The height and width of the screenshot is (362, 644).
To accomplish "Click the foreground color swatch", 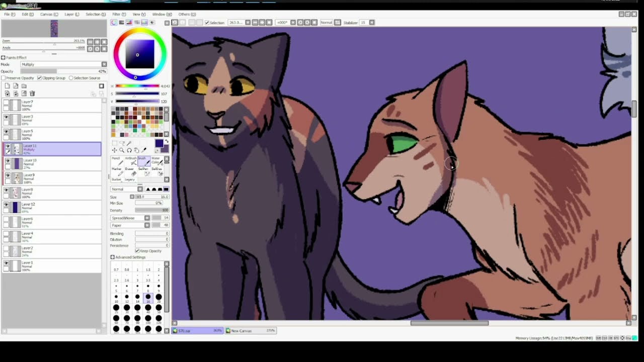I will 159,143.
